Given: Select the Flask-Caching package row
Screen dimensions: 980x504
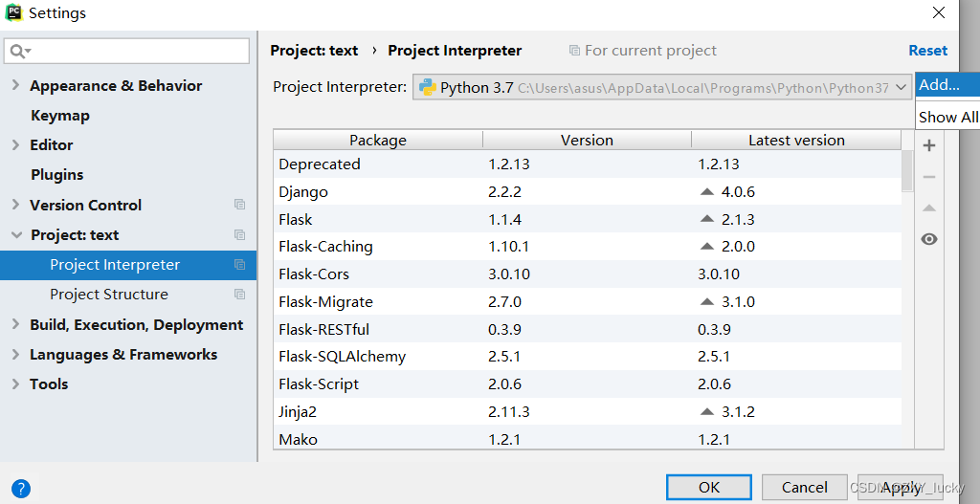Looking at the screenshot, I should pyautogui.click(x=588, y=247).
